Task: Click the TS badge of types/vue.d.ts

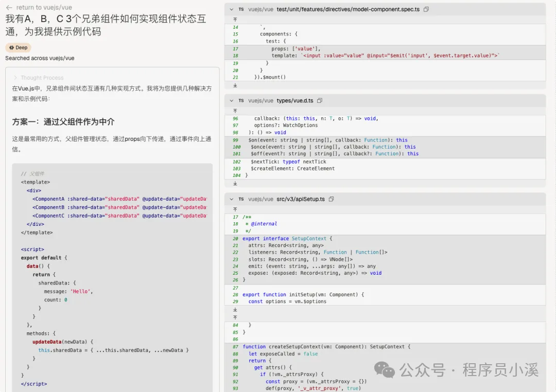Action: 241,101
